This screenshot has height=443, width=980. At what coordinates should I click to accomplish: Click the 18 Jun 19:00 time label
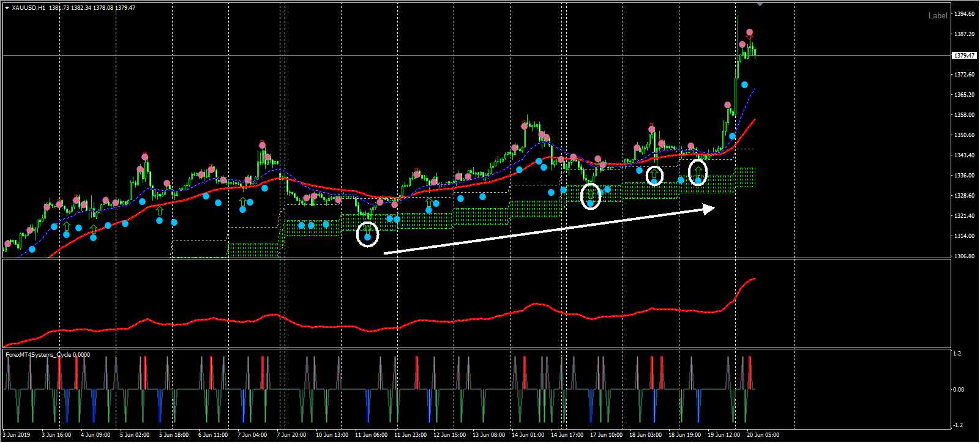[x=684, y=435]
